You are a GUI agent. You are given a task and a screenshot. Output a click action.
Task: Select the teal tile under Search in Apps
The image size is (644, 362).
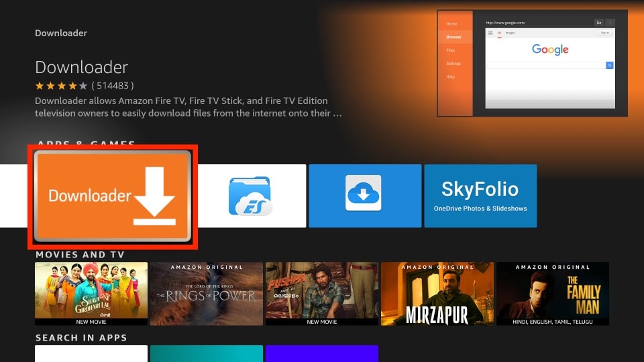[x=206, y=354]
